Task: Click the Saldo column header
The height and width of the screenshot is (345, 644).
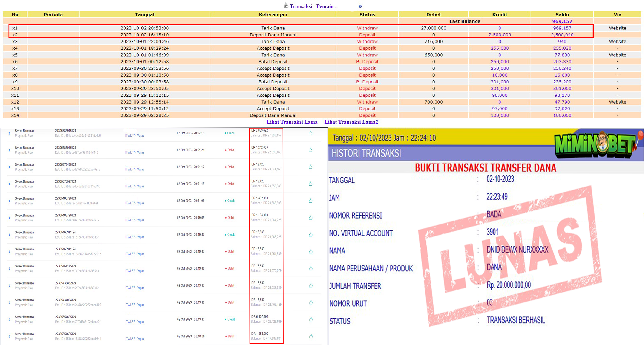Action: [x=562, y=14]
